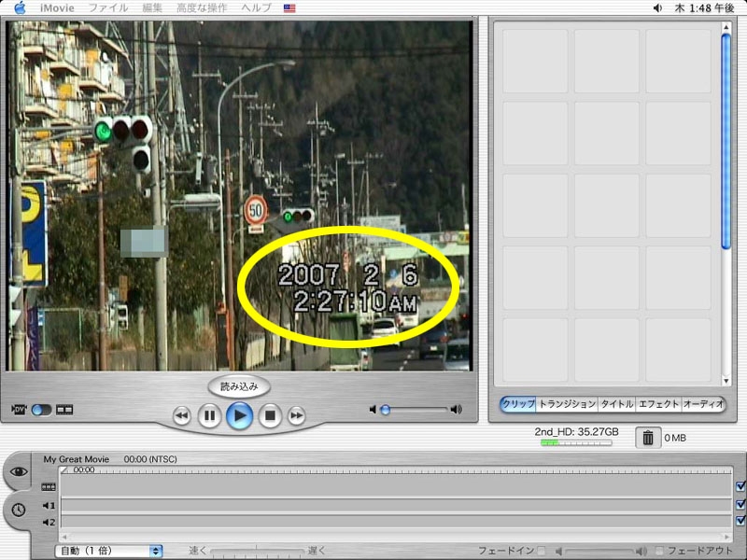The width and height of the screenshot is (747, 560).
Task: Click the menu bar volume speaker icon
Action: (x=657, y=7)
